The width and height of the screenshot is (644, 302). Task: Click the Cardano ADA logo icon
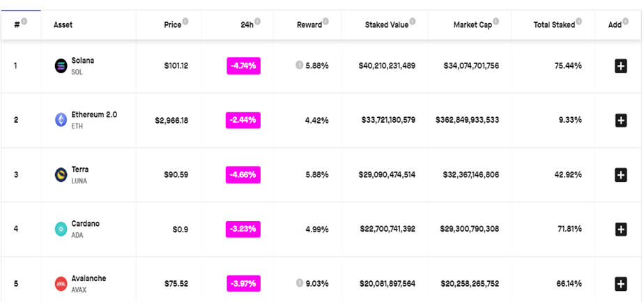point(61,229)
